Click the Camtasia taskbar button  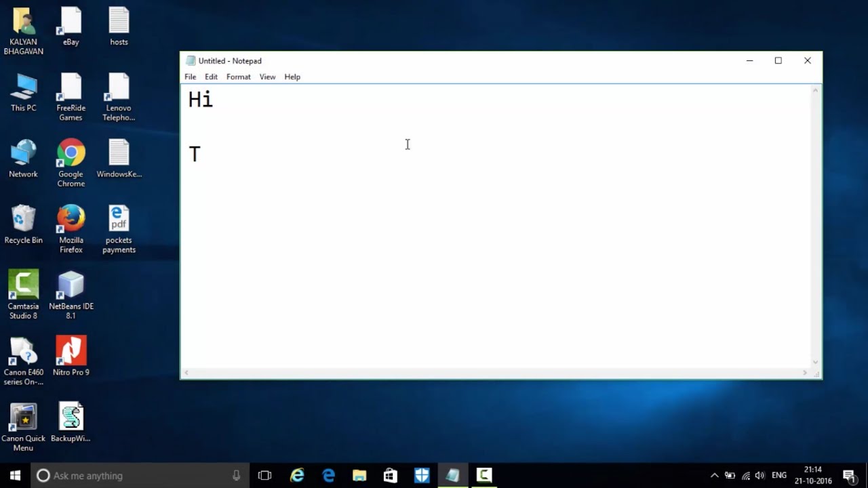[x=484, y=475]
